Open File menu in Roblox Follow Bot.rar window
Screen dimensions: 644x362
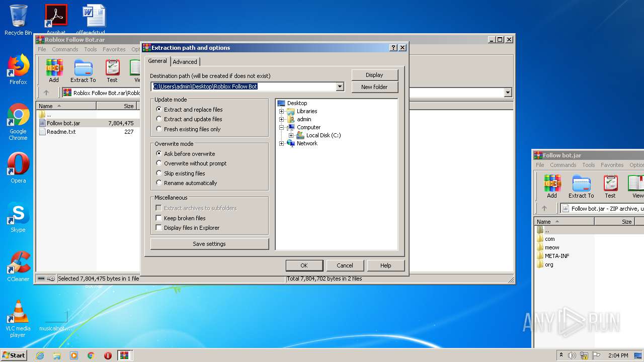(x=42, y=49)
